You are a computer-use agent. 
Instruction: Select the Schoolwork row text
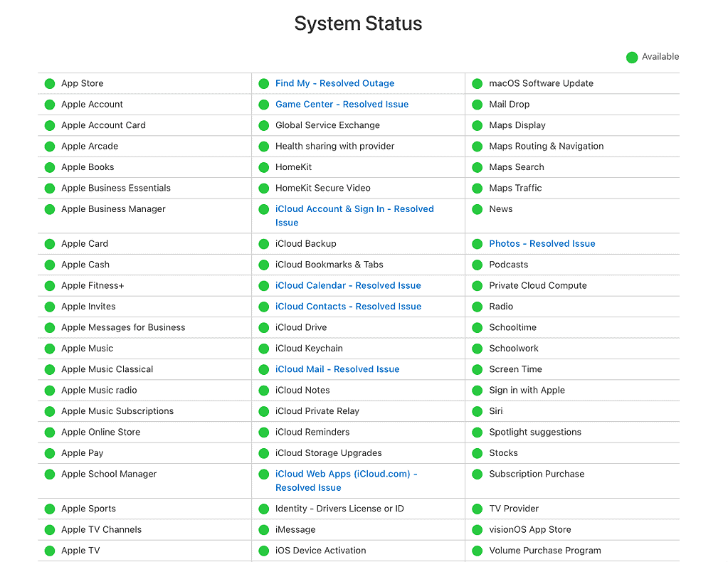(514, 348)
